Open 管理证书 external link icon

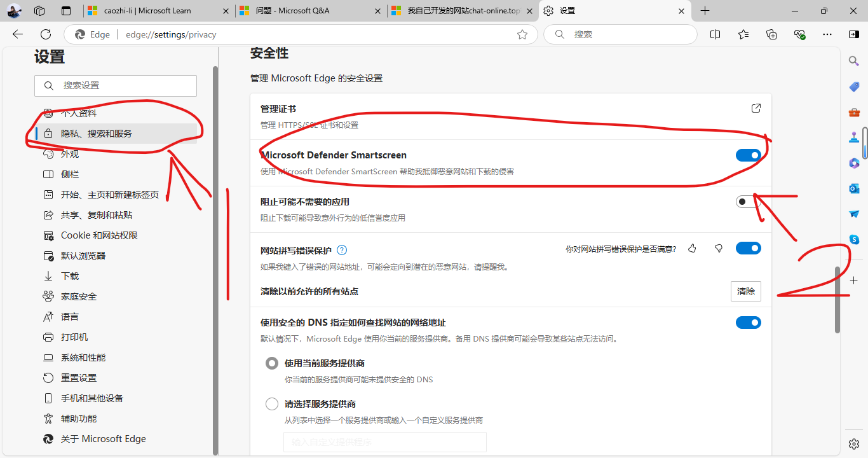pos(756,108)
